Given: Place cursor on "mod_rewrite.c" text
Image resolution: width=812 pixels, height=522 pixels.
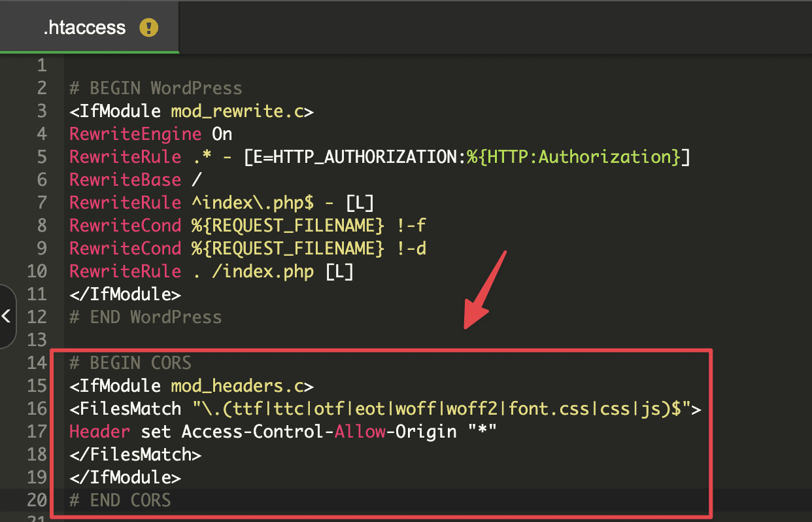Looking at the screenshot, I should click(x=237, y=111).
